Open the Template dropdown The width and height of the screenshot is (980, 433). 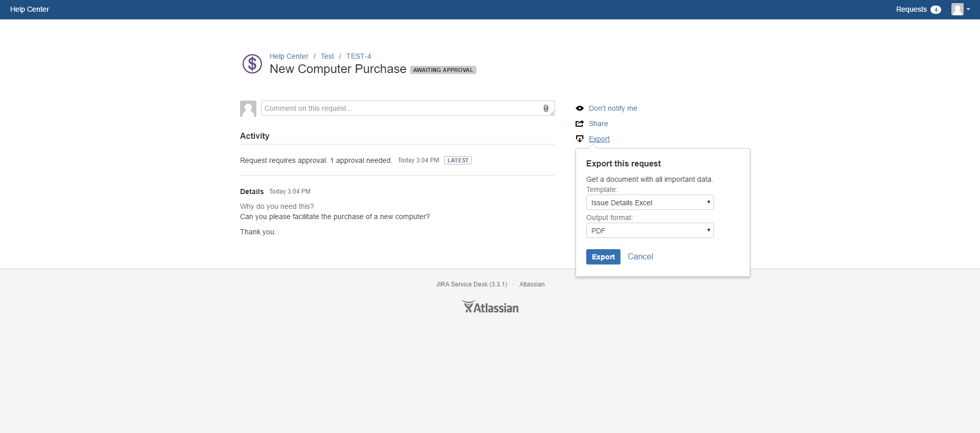coord(650,203)
